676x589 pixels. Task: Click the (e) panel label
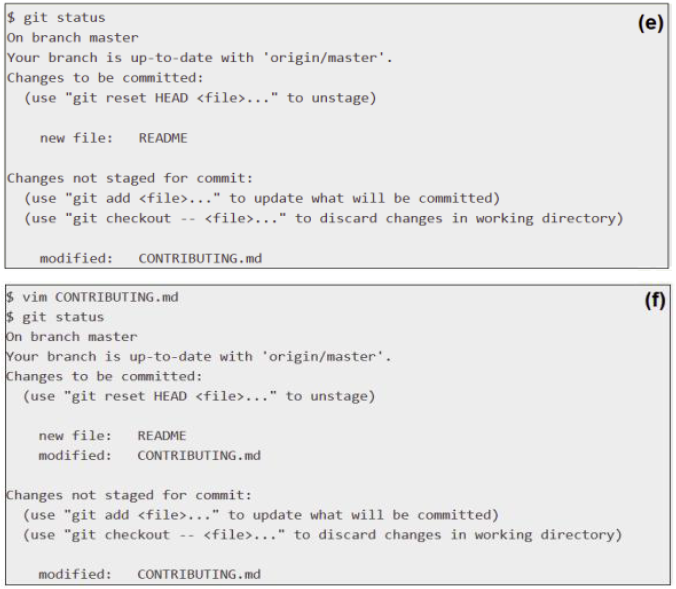tap(650, 23)
